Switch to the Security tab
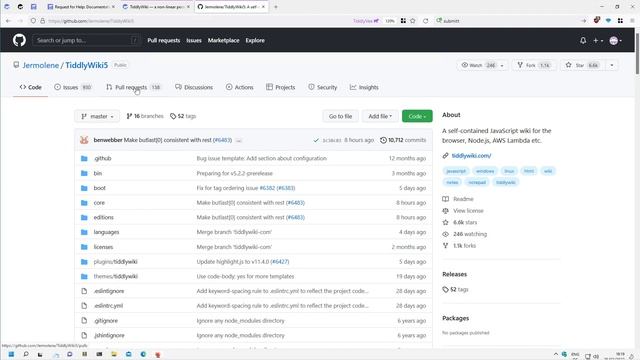The width and height of the screenshot is (640, 360). (x=322, y=87)
